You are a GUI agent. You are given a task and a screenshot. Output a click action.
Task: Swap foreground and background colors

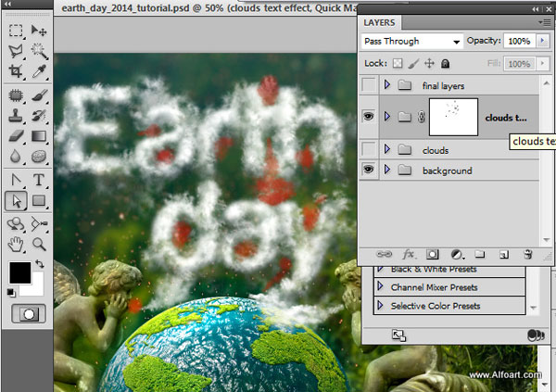39,264
